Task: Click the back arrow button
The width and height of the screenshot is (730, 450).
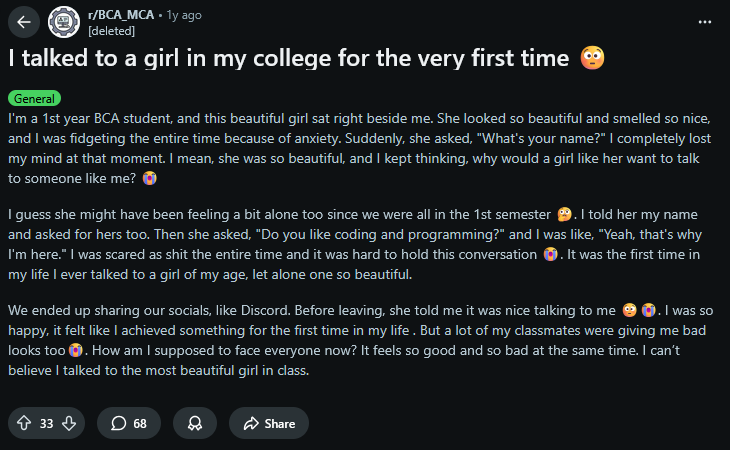Action: (x=24, y=21)
